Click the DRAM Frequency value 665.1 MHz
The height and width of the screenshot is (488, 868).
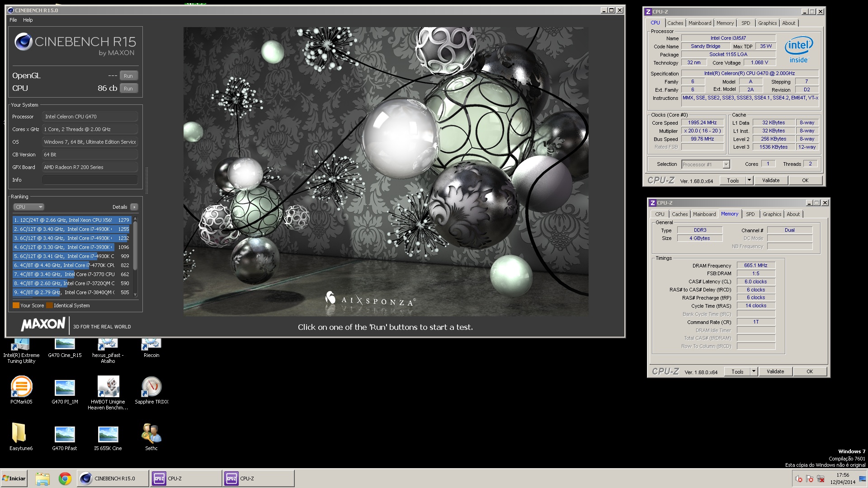756,265
